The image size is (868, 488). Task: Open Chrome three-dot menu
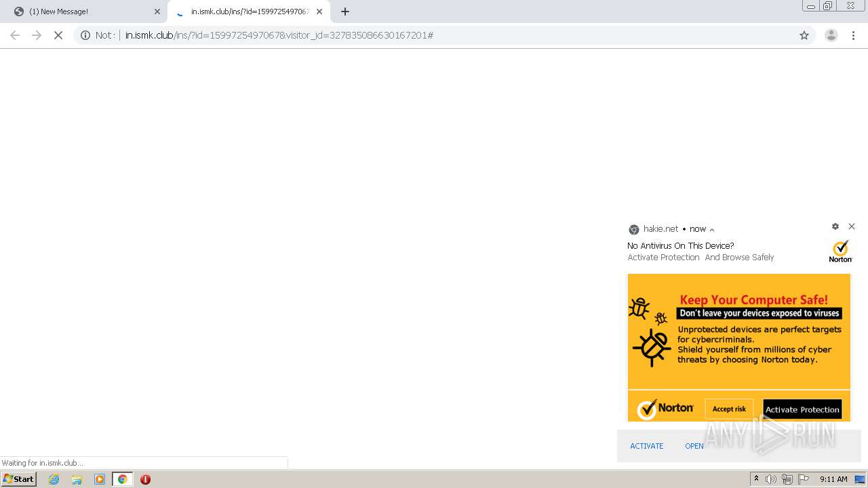[854, 35]
